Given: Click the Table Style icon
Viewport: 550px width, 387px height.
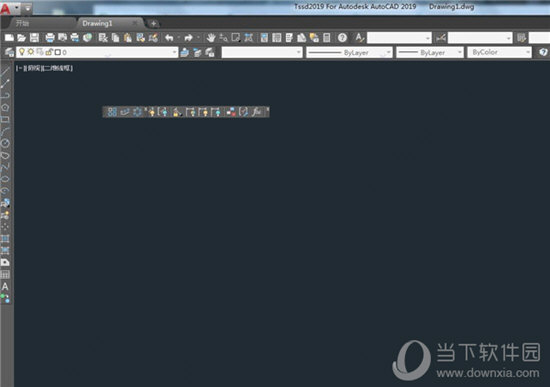Looking at the screenshot, I should coord(521,38).
